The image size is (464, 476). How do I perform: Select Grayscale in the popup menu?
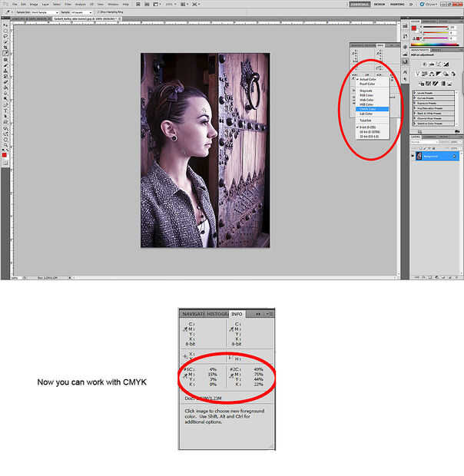point(373,91)
